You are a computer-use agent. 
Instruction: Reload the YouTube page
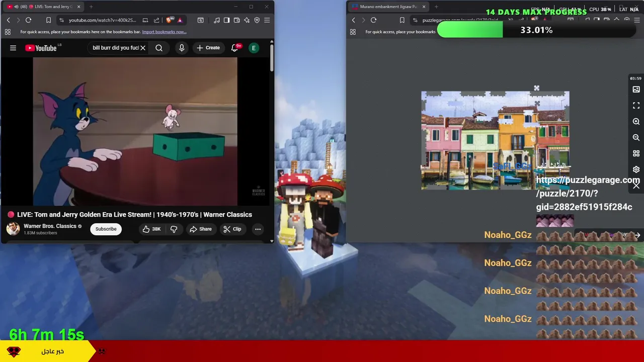click(x=28, y=20)
